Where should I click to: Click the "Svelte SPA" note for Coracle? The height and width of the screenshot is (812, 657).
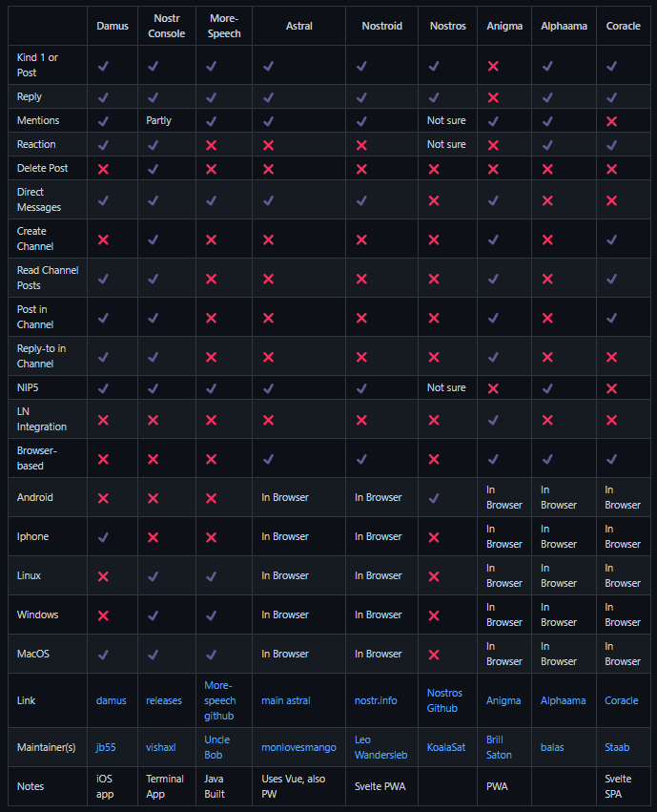tap(618, 786)
